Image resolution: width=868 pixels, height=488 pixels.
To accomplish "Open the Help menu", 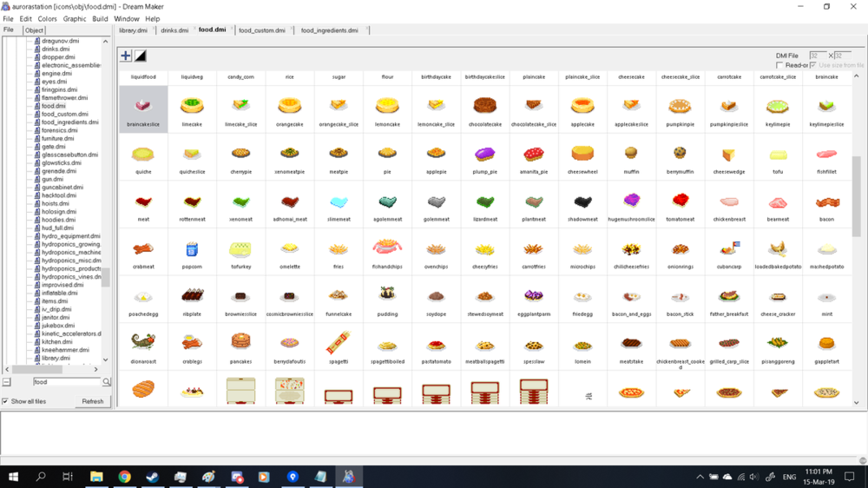I will (x=152, y=19).
